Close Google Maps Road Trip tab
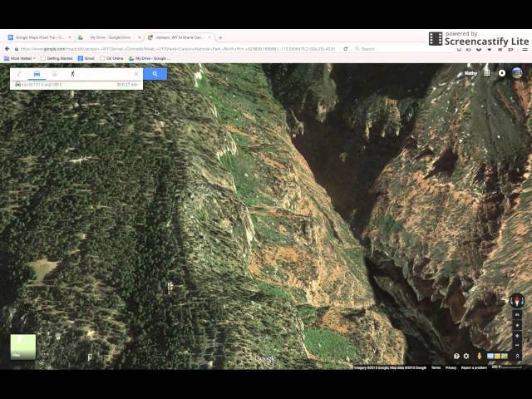 point(70,37)
